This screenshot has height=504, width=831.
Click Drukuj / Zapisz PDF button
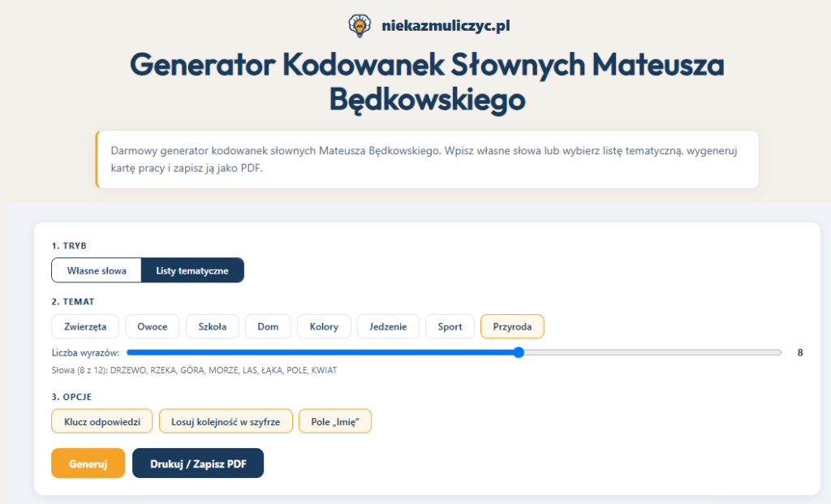pos(198,463)
